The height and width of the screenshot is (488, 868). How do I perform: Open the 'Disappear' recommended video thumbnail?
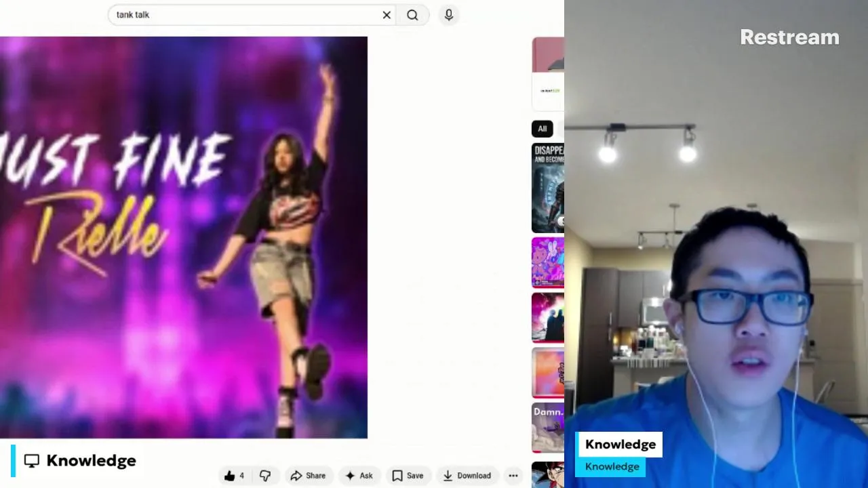[x=548, y=188]
